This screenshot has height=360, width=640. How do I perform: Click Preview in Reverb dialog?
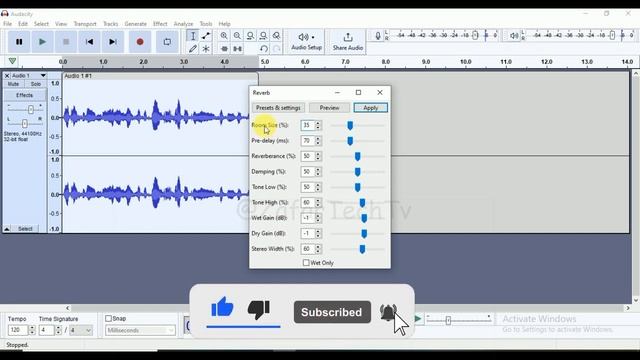point(329,108)
